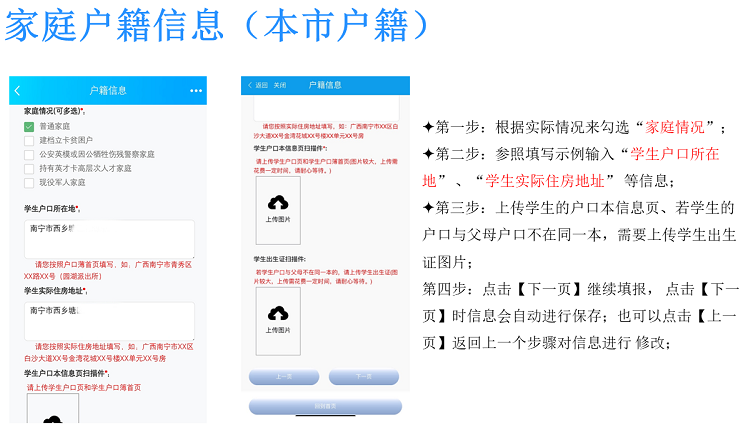Screen dimensions: 746x426
Task: Tap back arrow in left phone header
Action: tap(18, 91)
